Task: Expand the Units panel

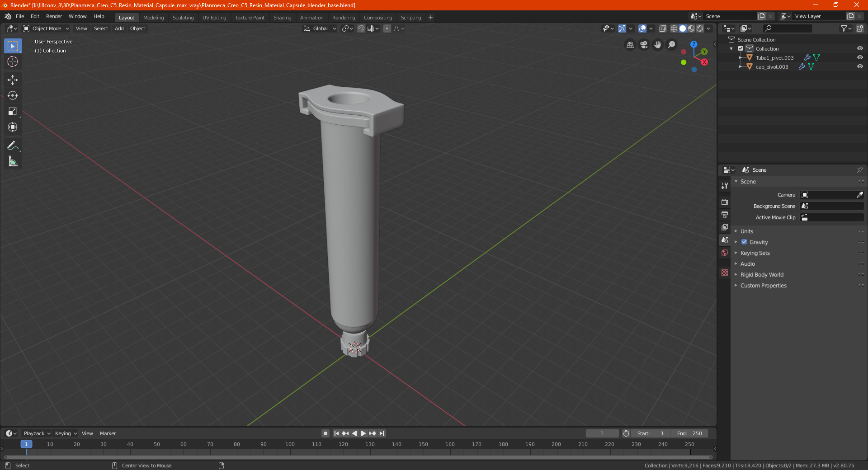Action: pos(746,231)
